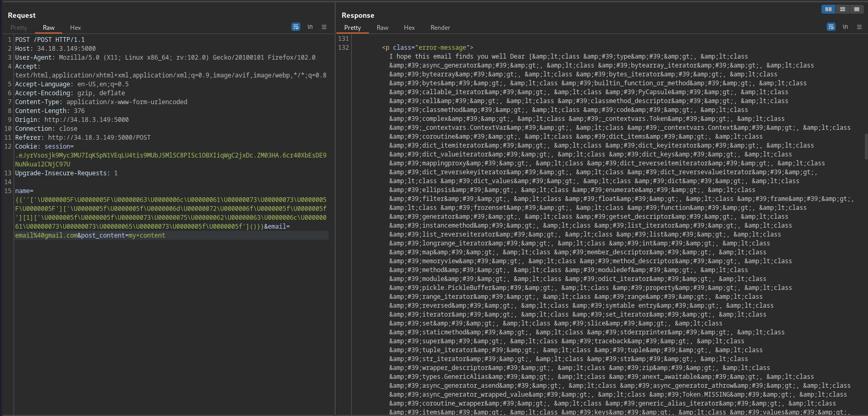Click the 'Request' panel title
The width and height of the screenshot is (868, 416).
click(x=22, y=15)
